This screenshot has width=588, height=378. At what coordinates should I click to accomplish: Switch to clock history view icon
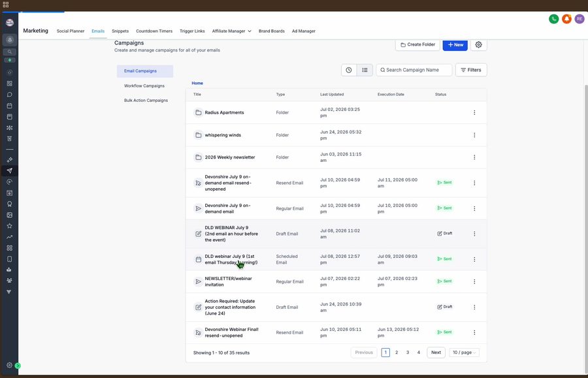pyautogui.click(x=349, y=70)
